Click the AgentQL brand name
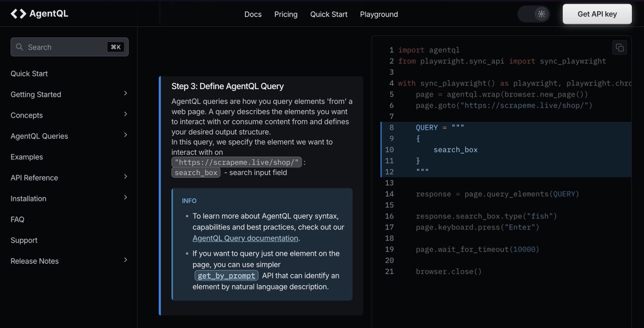The height and width of the screenshot is (328, 644). tap(48, 14)
